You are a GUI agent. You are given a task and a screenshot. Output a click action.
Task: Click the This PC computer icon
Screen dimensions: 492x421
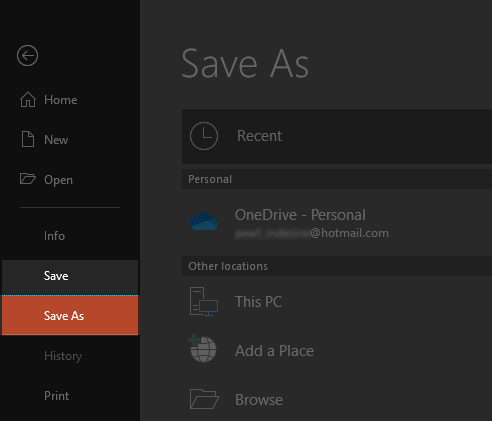(204, 302)
